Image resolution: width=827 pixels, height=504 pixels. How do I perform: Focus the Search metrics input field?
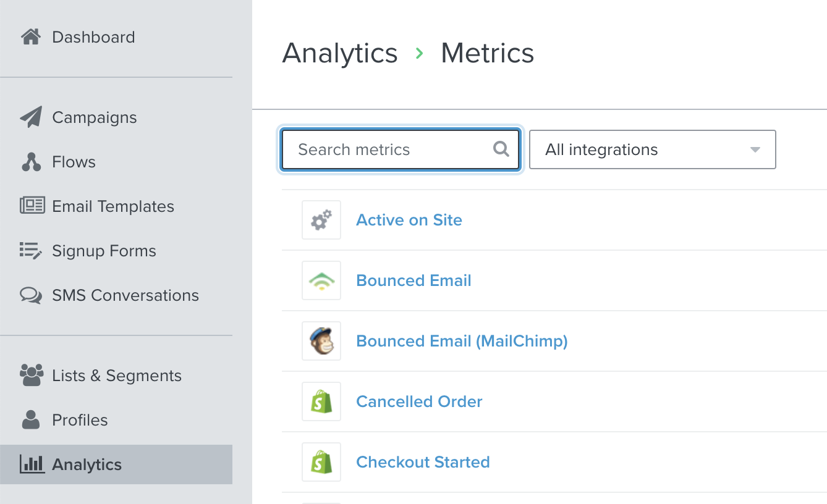pos(389,149)
